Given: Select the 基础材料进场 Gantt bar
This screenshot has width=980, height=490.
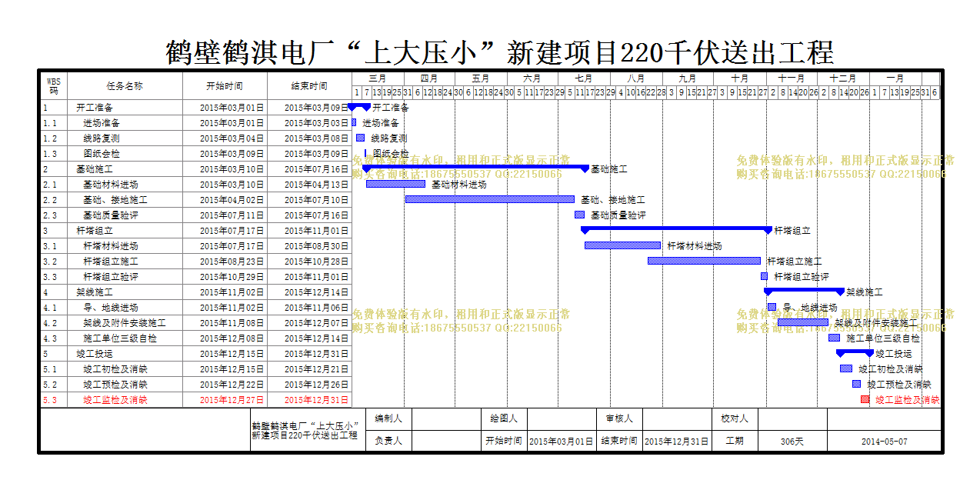Looking at the screenshot, I should (395, 184).
